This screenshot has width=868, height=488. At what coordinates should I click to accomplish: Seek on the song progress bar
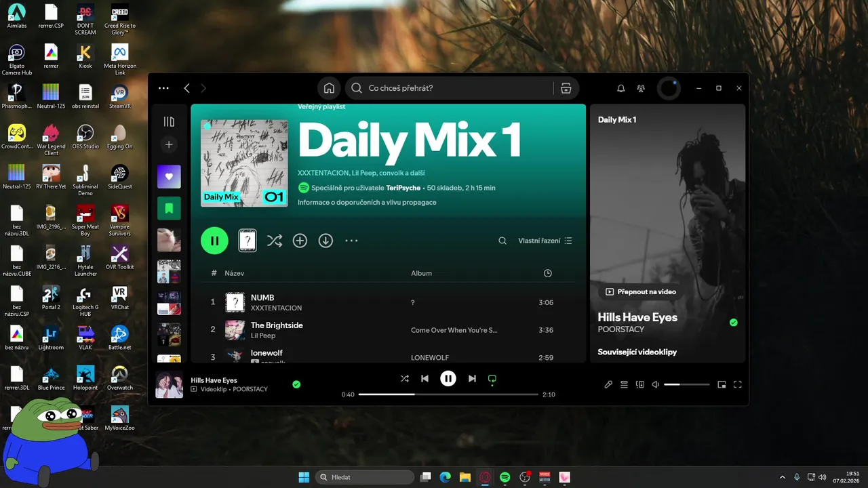(x=448, y=394)
